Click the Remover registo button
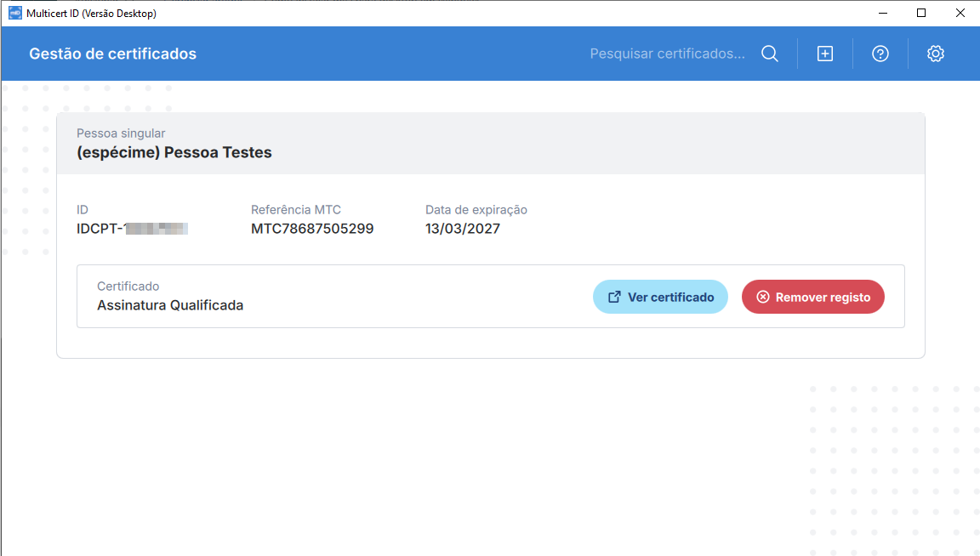This screenshot has height=556, width=980. coord(812,297)
